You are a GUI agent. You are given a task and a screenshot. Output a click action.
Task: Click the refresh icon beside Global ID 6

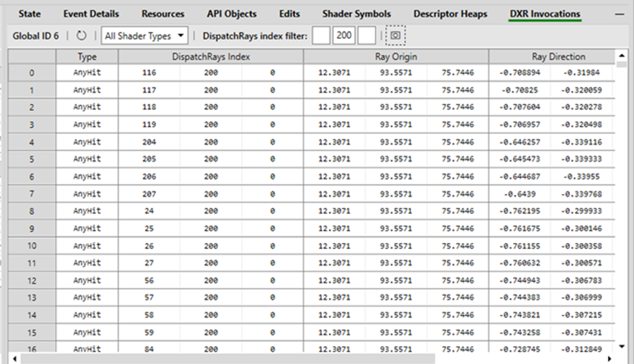[81, 35]
